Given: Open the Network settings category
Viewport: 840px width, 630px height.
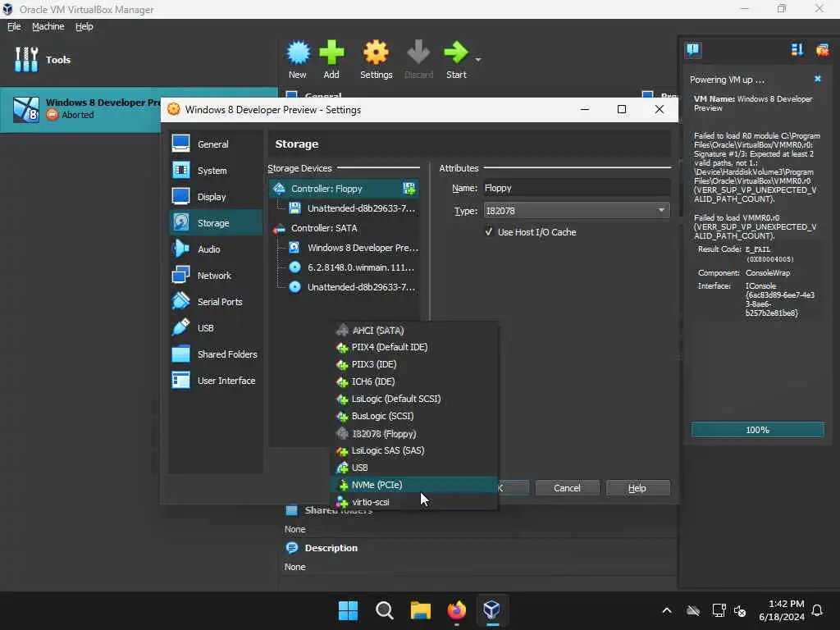Looking at the screenshot, I should click(216, 276).
